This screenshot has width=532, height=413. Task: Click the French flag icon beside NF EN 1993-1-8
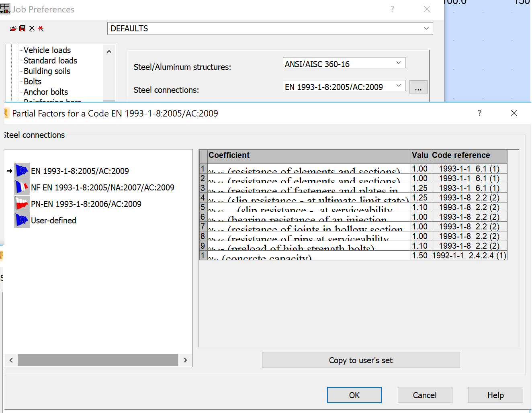pyautogui.click(x=22, y=187)
